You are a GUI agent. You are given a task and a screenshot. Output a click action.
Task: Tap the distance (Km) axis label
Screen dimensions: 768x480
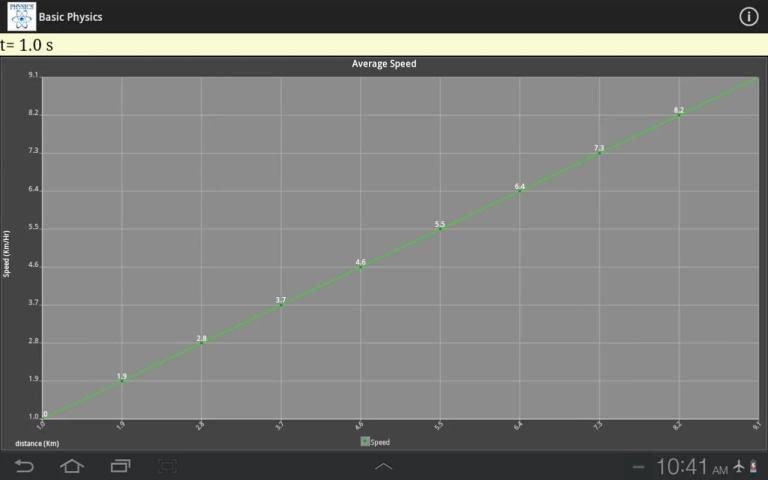coord(37,443)
